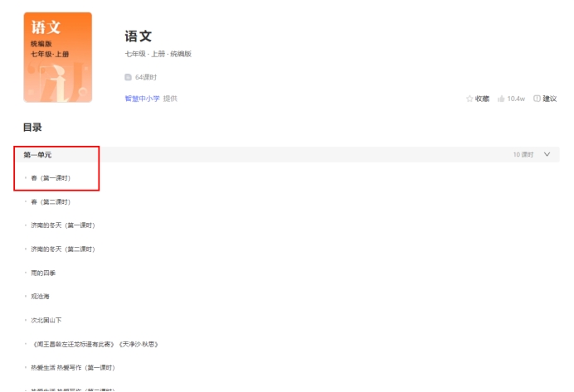Screen dimensions: 574x392
Task: Open lesson 春（第一课时）
Action: 51,178
